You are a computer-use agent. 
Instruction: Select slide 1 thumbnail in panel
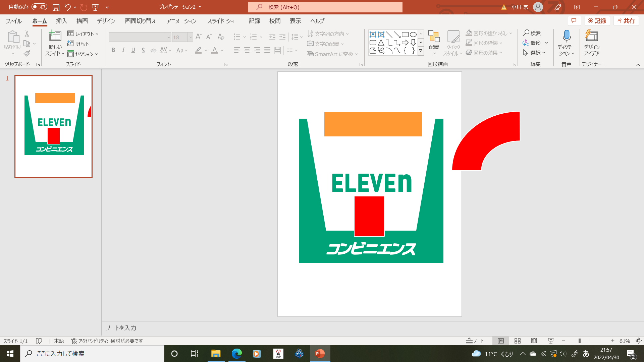[x=54, y=127]
